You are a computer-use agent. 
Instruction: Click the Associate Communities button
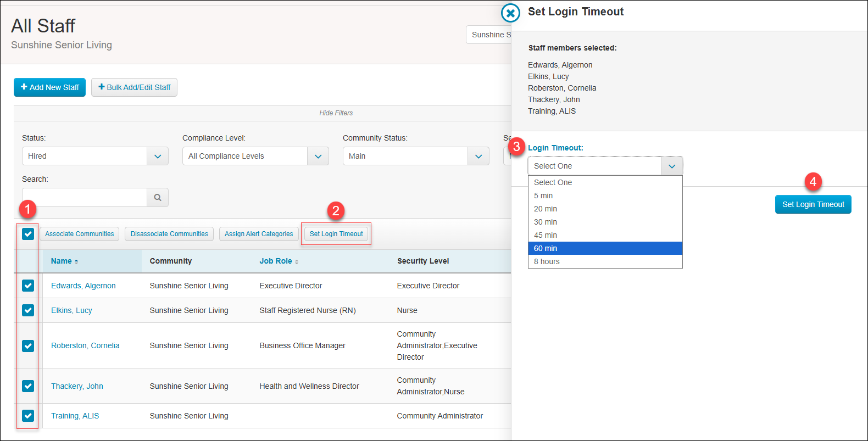point(79,234)
